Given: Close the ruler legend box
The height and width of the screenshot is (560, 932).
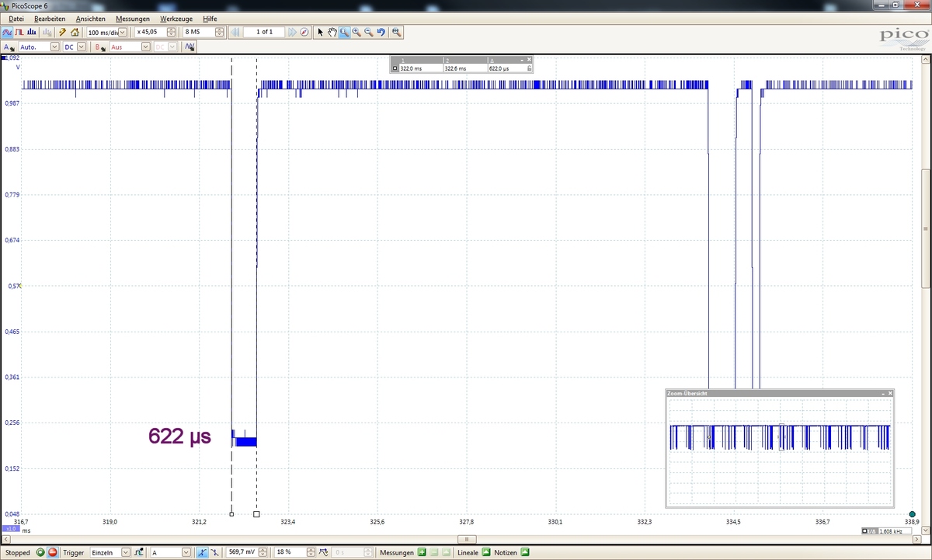Looking at the screenshot, I should 529,60.
